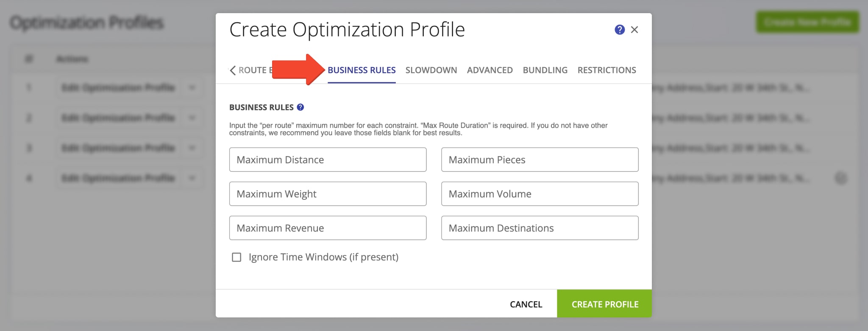
Task: Expand the row 2 Edit Optimization Profile dropdown
Action: point(192,118)
